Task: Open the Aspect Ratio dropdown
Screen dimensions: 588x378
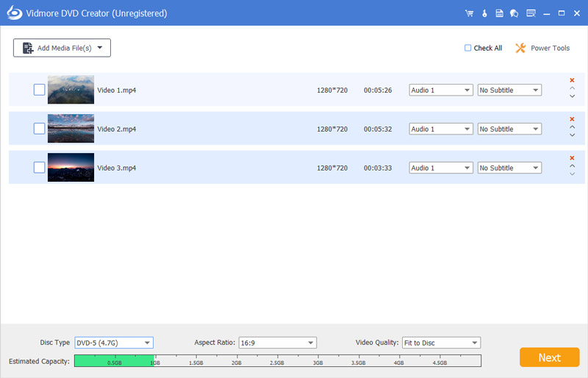Action: tap(277, 343)
